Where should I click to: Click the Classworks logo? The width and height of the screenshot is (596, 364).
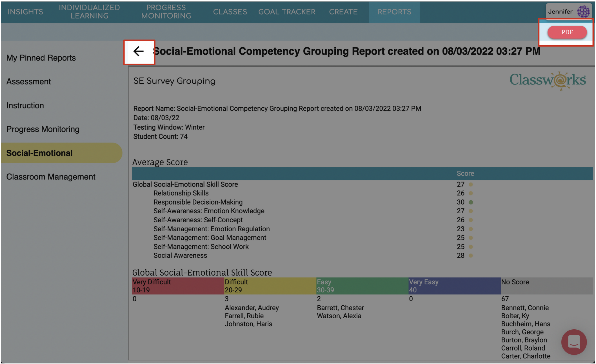point(548,80)
